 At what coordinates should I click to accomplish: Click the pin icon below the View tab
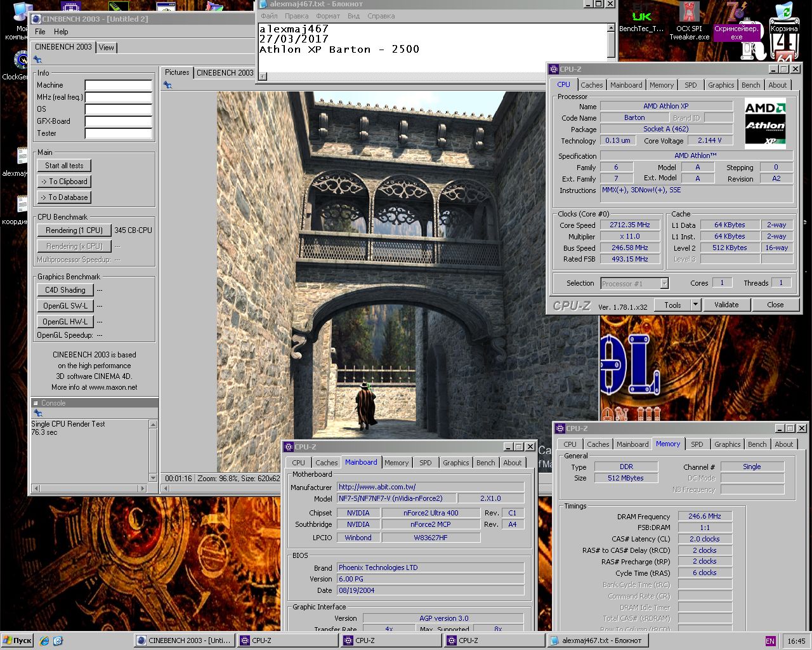37,60
